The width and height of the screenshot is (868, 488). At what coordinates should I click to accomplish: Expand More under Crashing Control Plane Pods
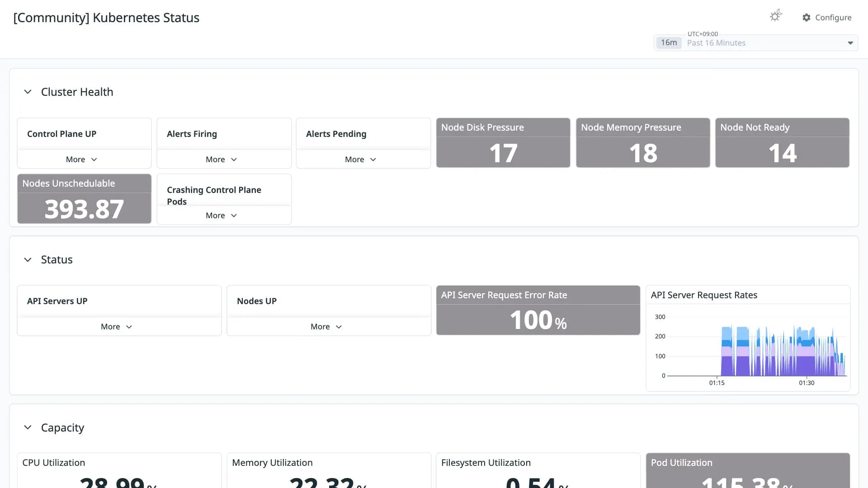click(221, 216)
